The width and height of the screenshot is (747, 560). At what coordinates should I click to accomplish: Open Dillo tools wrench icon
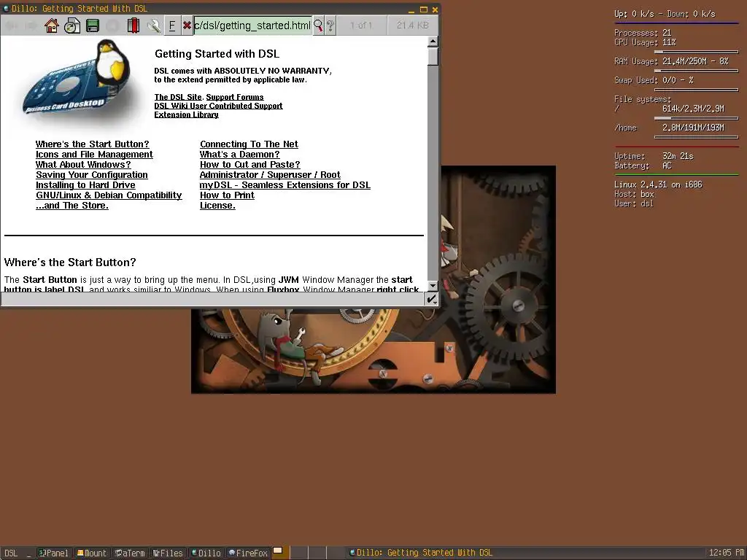pos(153,26)
